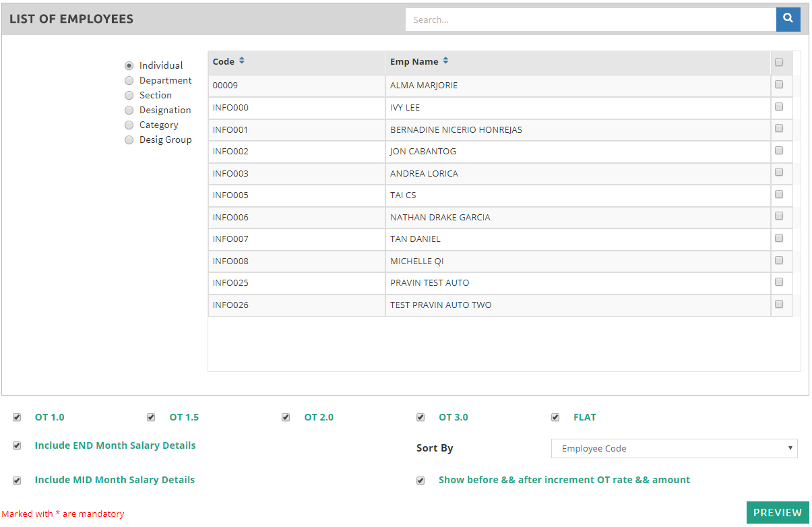Viewport: 812px width, 527px height.
Task: Type in the employee Search field
Action: click(590, 20)
